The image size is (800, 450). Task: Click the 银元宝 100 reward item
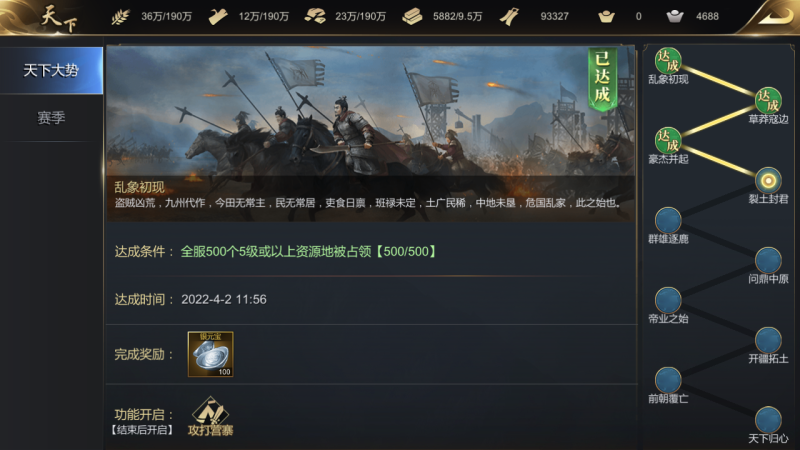210,354
